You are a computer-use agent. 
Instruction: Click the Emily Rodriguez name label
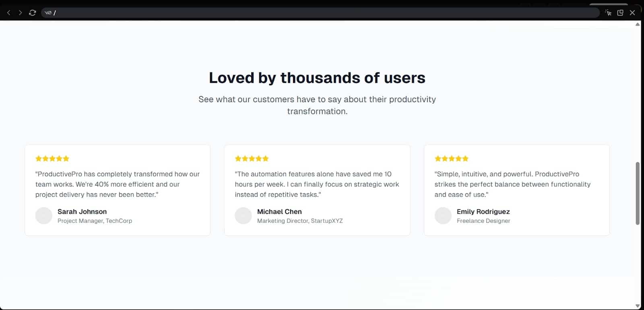point(483,211)
